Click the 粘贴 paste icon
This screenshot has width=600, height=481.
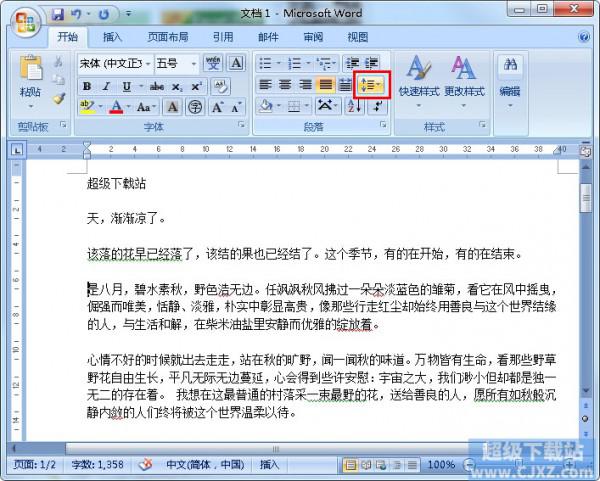(x=31, y=68)
